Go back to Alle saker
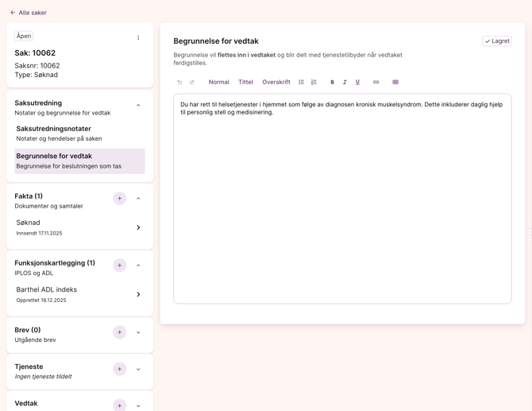Image resolution: width=532 pixels, height=411 pixels. [28, 13]
